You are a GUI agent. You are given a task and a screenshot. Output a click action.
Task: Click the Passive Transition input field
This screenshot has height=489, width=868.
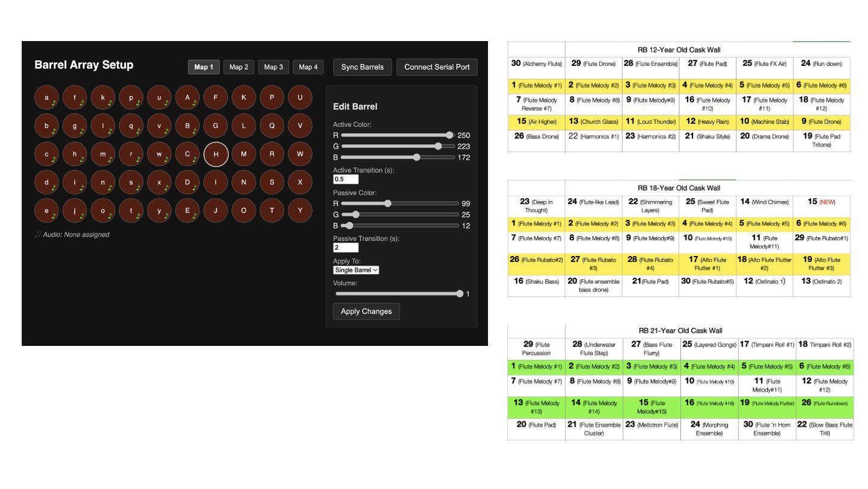pos(346,248)
